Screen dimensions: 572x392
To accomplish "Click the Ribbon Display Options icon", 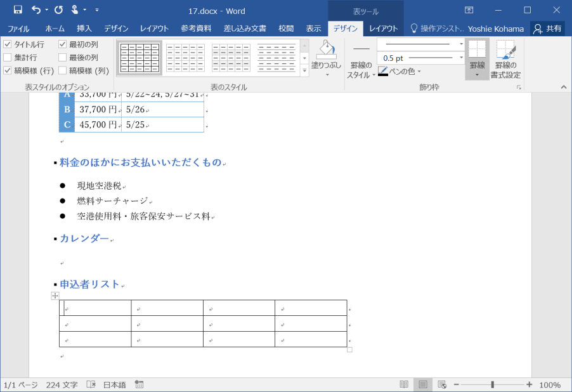I will 469,10.
